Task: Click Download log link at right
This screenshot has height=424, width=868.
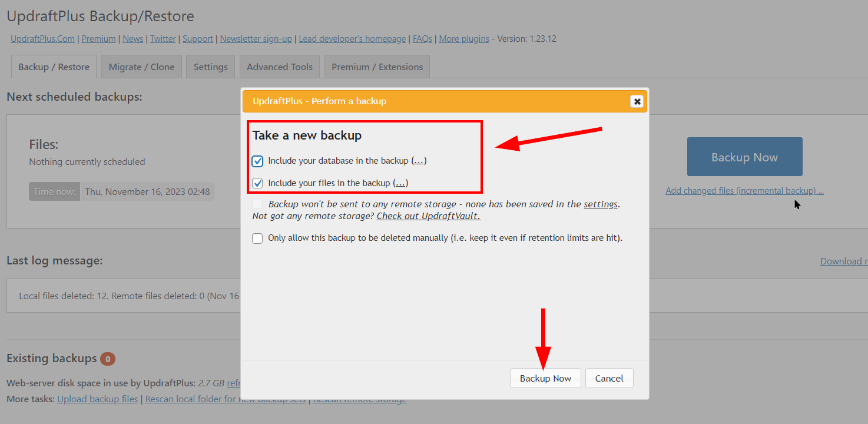Action: pyautogui.click(x=844, y=261)
